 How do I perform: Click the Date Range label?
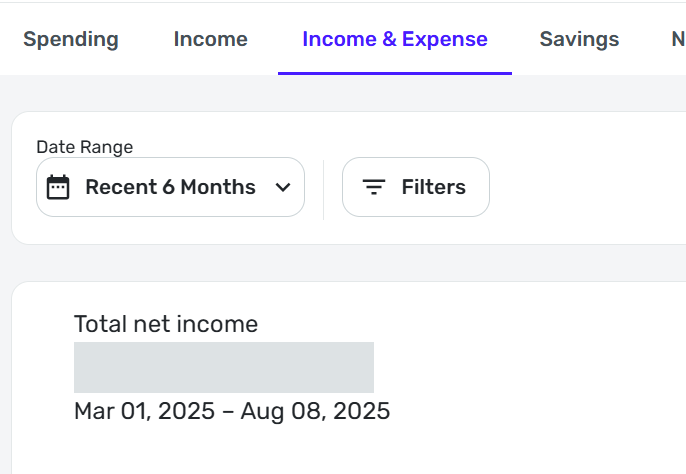click(x=84, y=147)
